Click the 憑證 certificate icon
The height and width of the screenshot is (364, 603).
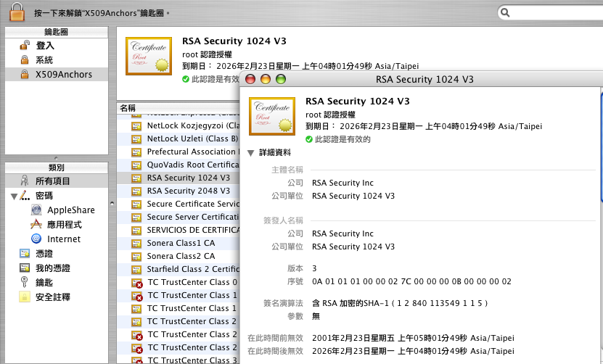[25, 253]
